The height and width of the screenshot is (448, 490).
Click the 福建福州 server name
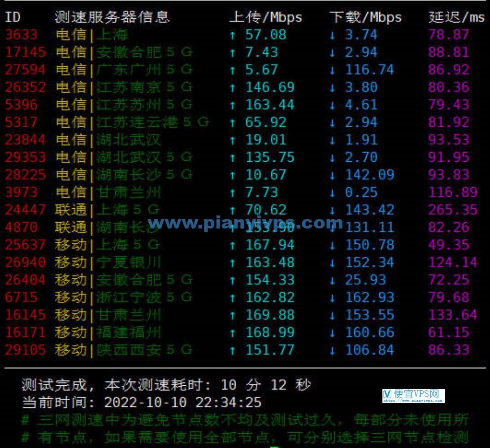[x=129, y=332]
